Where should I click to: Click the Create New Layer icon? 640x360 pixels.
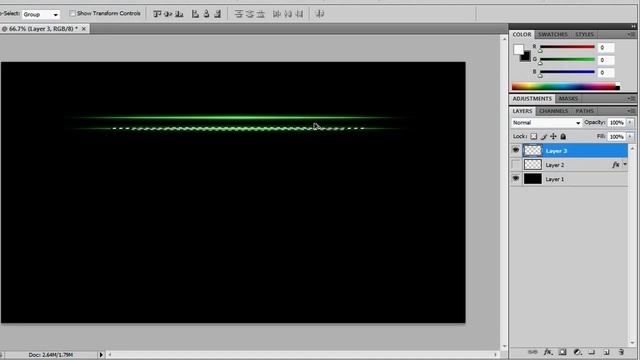[x=607, y=352]
